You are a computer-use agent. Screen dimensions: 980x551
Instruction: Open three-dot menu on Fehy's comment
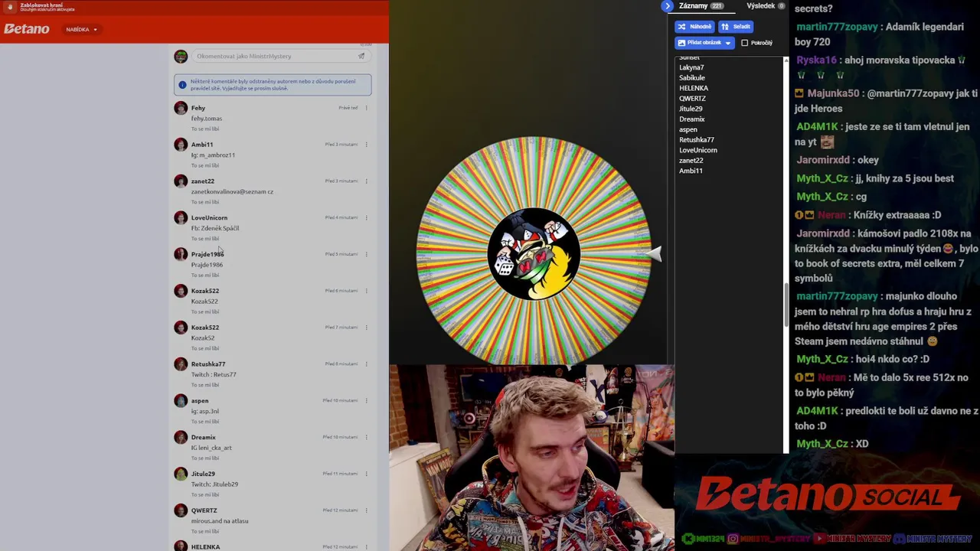tap(366, 108)
